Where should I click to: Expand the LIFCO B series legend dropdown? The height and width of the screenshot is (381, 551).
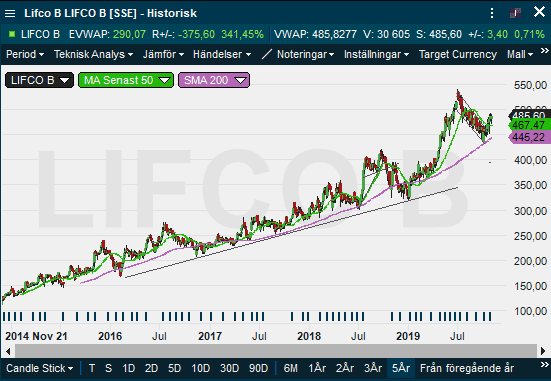click(39, 80)
